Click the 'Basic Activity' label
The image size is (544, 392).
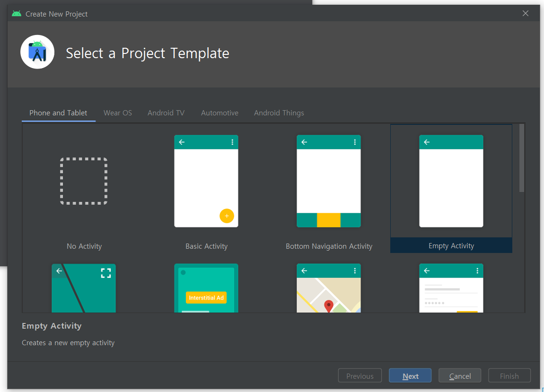(206, 246)
